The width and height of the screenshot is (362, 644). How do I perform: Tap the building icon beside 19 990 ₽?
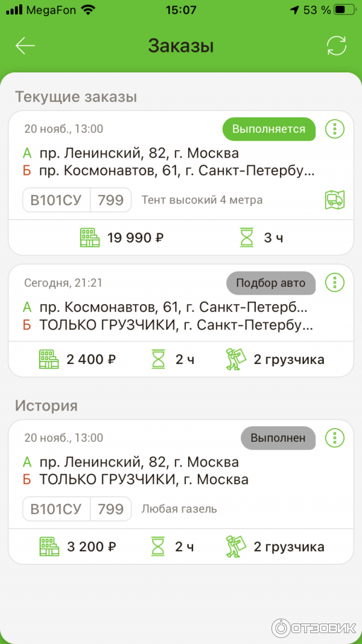[90, 238]
